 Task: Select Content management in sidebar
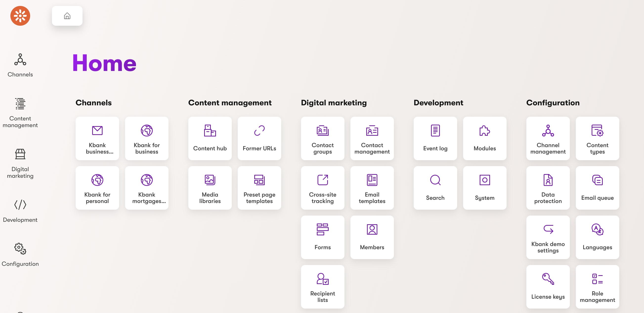pyautogui.click(x=20, y=112)
